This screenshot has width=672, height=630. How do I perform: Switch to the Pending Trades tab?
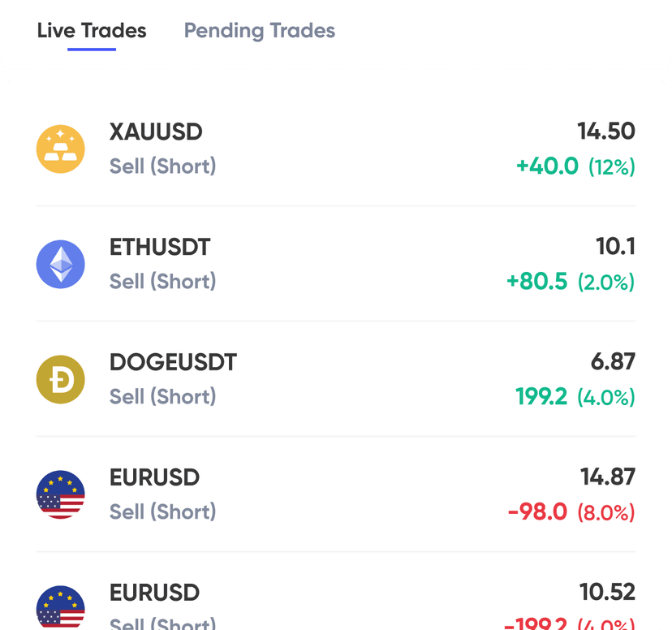(x=259, y=31)
